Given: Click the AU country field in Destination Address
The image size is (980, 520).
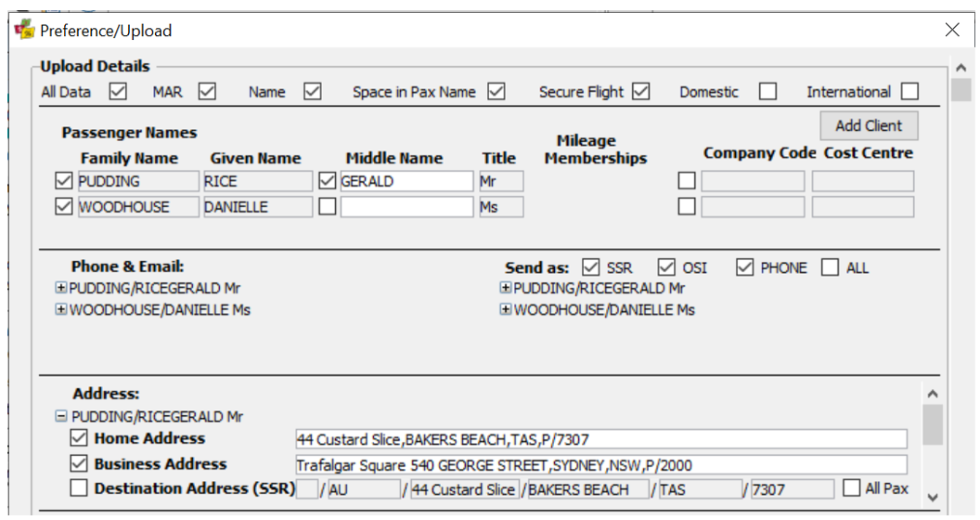Looking at the screenshot, I should 365,489.
